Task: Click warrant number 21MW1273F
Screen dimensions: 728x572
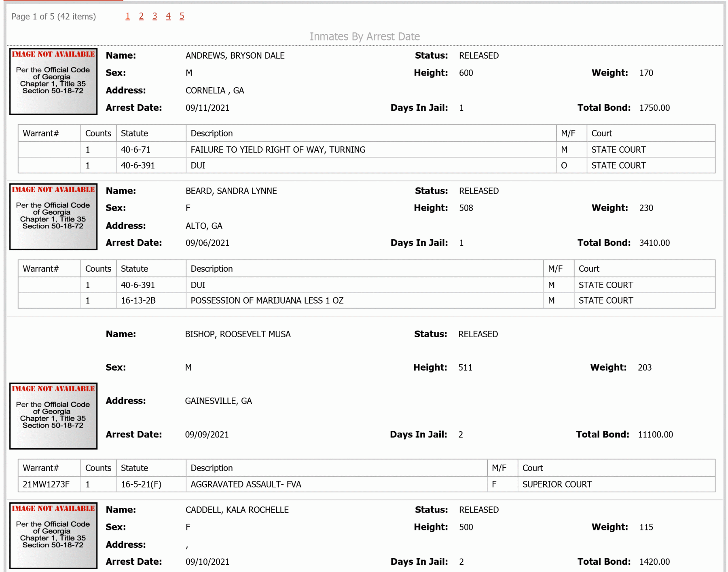Action: [46, 484]
